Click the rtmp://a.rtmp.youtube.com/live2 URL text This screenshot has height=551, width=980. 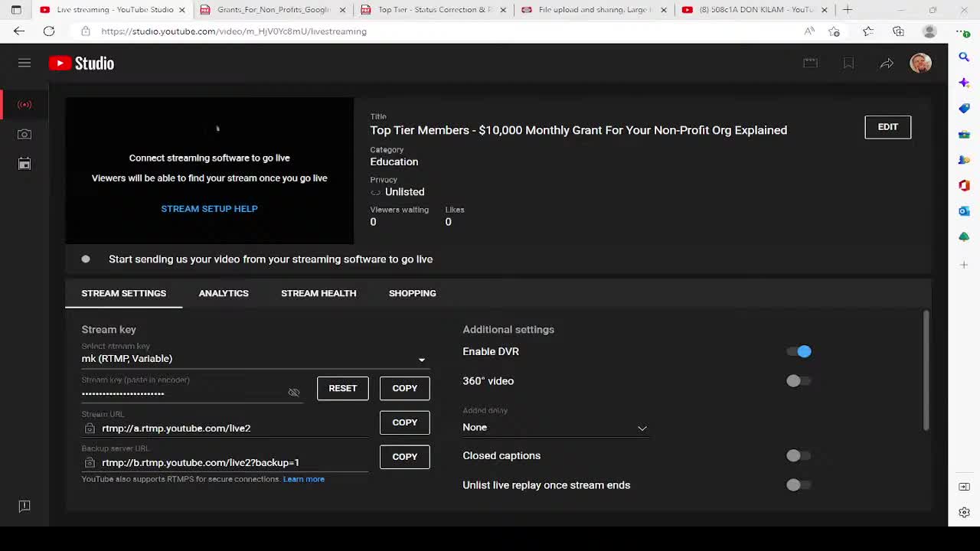click(x=176, y=429)
